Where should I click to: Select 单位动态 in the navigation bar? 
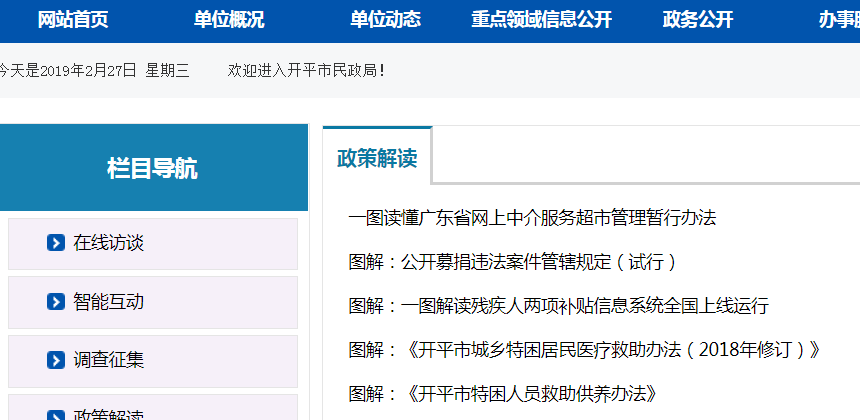tap(385, 20)
